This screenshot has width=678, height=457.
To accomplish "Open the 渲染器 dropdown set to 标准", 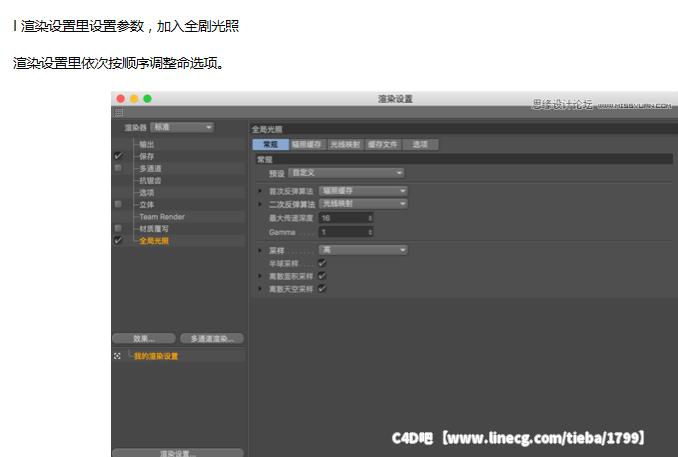I will point(182,127).
